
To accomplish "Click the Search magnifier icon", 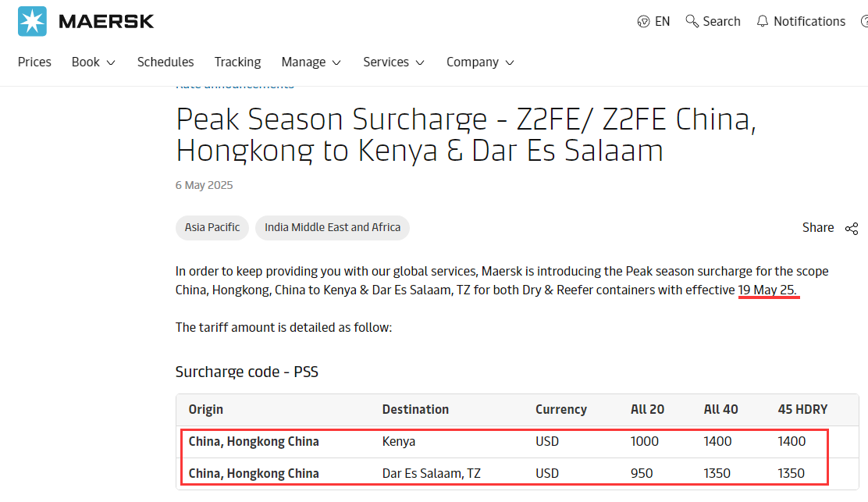I will (692, 21).
